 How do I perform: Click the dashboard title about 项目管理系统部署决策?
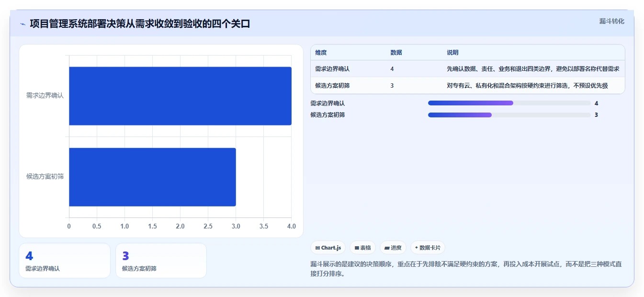click(x=140, y=24)
